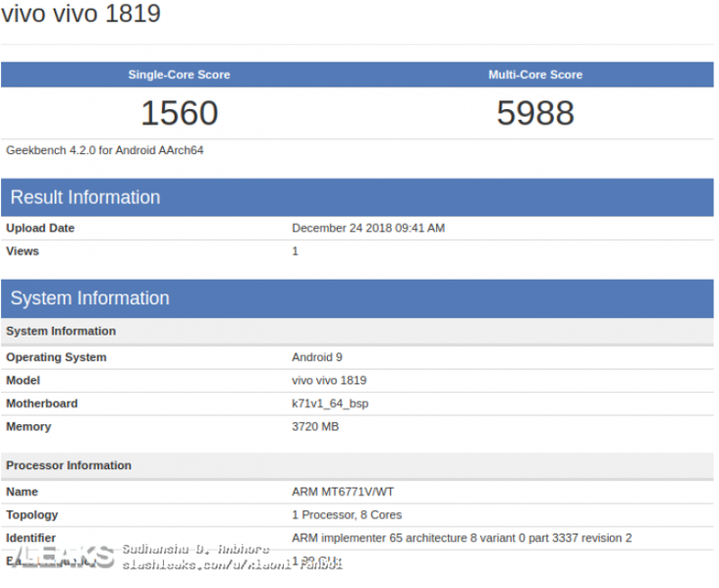Select the Multi-Core Score header

click(535, 75)
